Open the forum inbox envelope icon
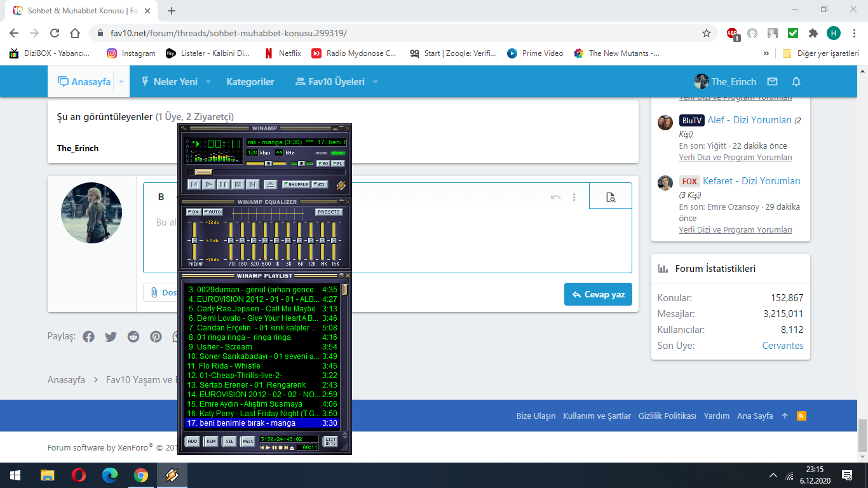 (x=772, y=82)
